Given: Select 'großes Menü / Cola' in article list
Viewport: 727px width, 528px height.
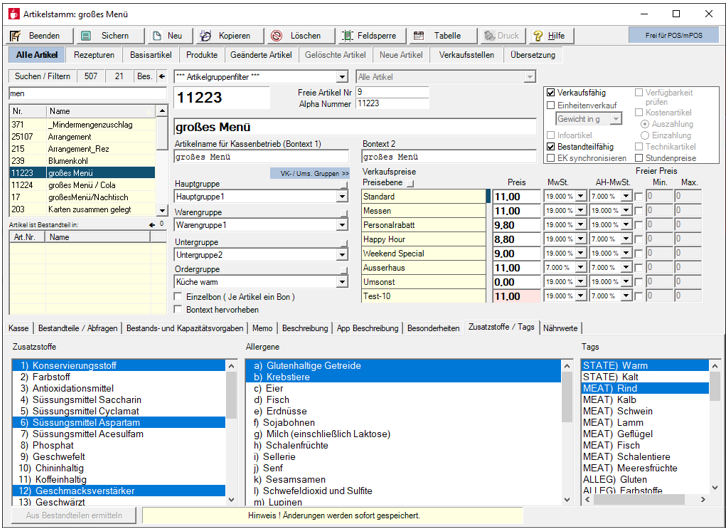Looking at the screenshot, I should pyautogui.click(x=83, y=185).
